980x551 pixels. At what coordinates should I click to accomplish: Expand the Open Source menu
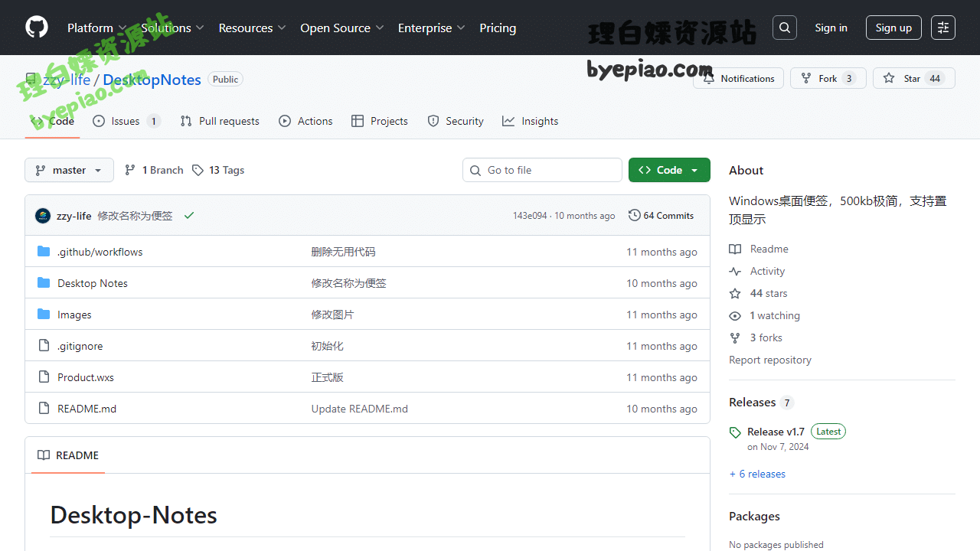[x=341, y=28]
